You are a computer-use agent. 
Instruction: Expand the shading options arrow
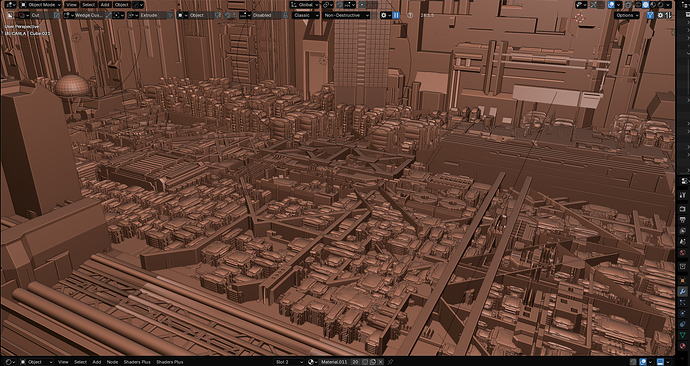point(668,5)
